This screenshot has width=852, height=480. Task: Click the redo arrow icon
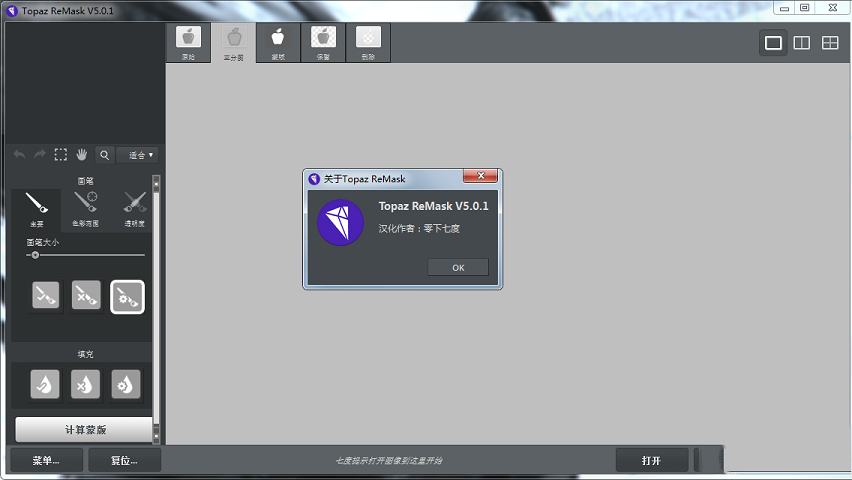tap(40, 155)
